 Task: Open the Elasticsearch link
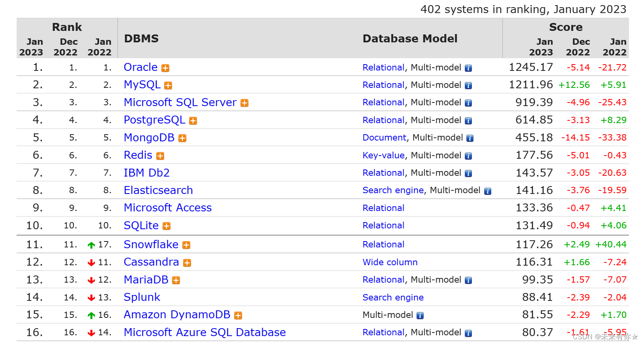click(158, 190)
